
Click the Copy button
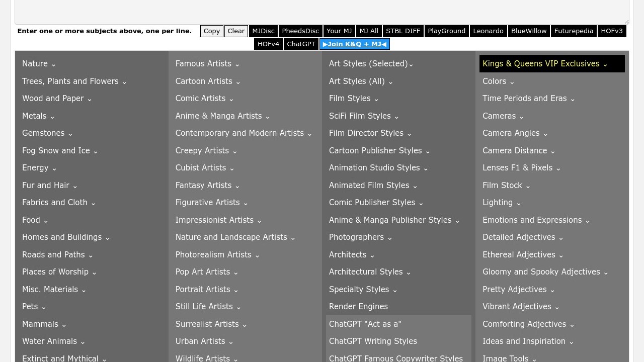pyautogui.click(x=211, y=31)
